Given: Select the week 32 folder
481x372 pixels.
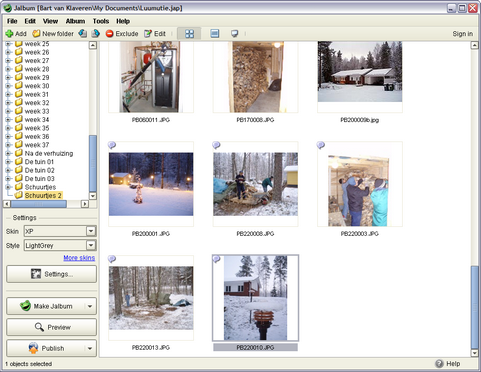Looking at the screenshot, I should click(x=37, y=103).
